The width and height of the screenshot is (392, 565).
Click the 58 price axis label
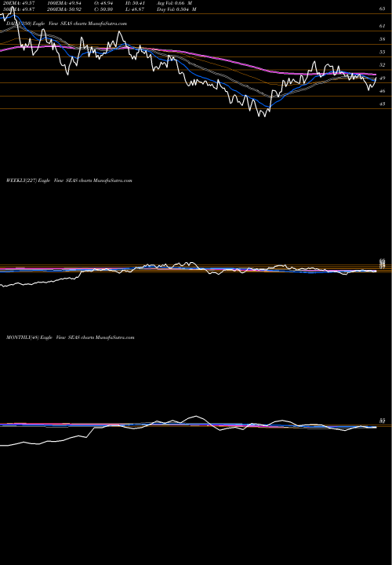(x=383, y=39)
